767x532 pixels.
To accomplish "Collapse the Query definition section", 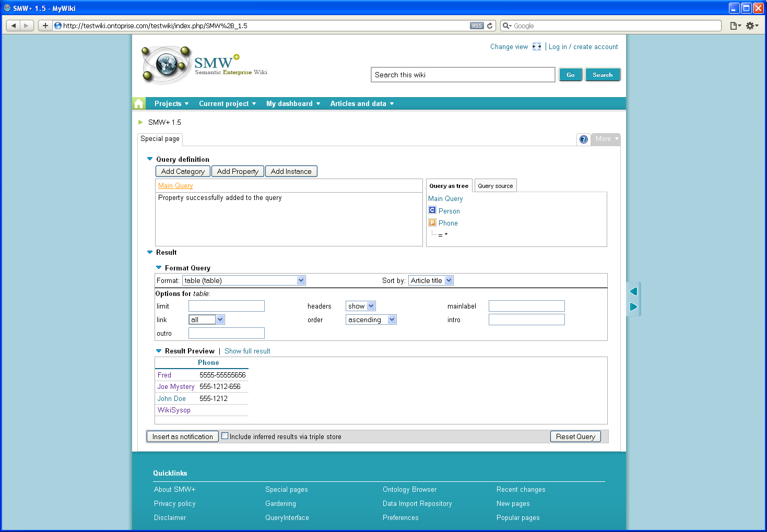I will pos(150,159).
